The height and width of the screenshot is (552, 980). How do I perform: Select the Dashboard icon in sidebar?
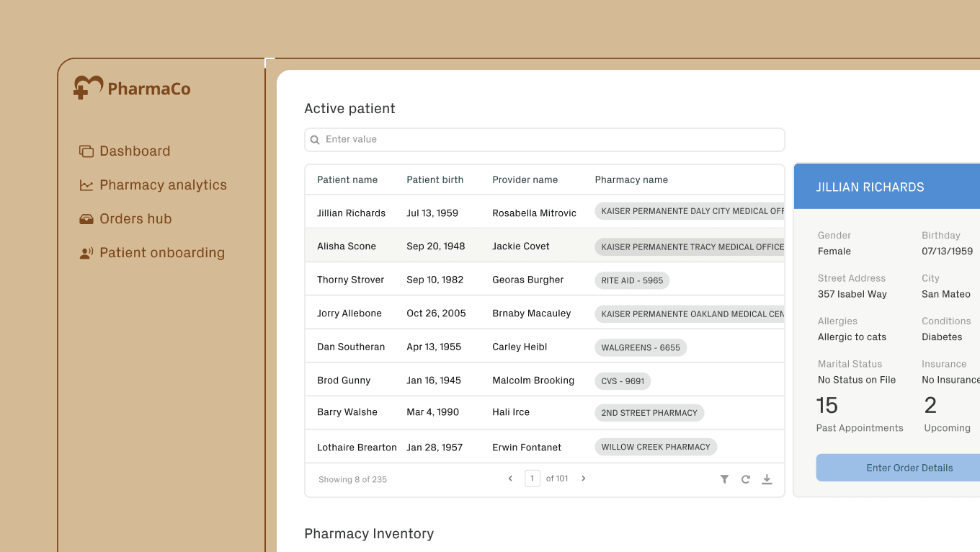pyautogui.click(x=86, y=151)
